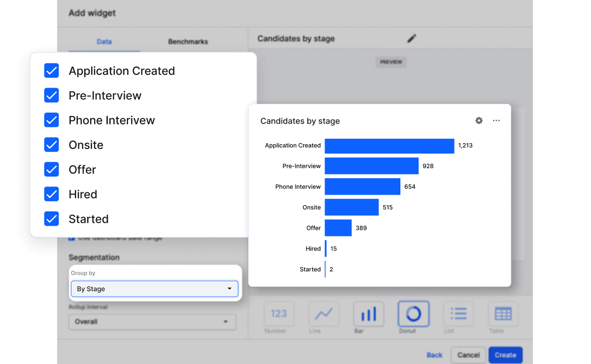Uncheck the Hired stage checkbox
This screenshot has width=591, height=364.
(52, 194)
